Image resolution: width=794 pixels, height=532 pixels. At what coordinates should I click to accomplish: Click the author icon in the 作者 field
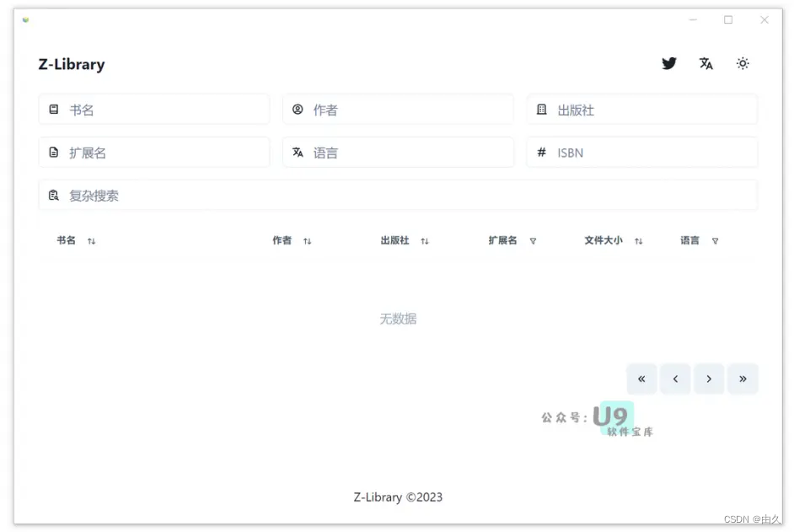pyautogui.click(x=298, y=109)
